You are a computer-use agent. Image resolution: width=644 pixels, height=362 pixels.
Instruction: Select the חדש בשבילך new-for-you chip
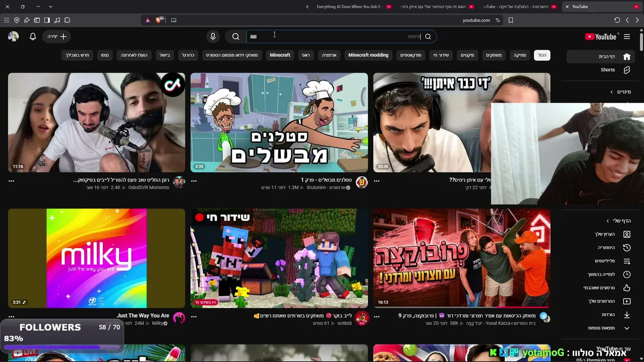click(x=77, y=55)
